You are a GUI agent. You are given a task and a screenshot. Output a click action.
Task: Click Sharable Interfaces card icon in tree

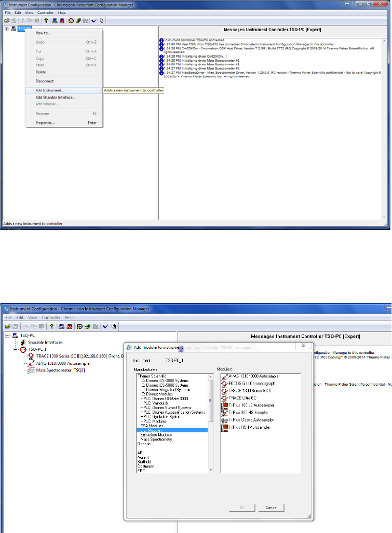pos(23,343)
